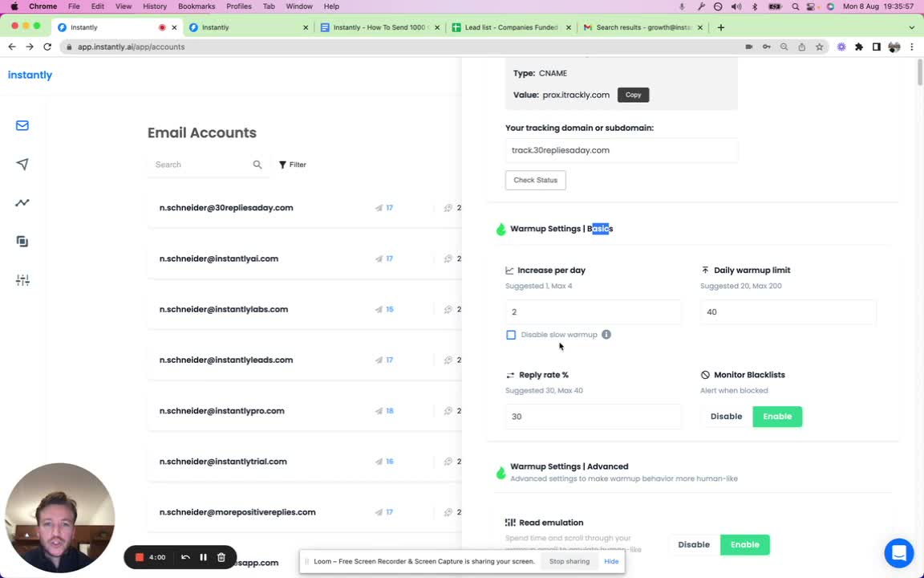Disable Monitor Blacklists

point(726,417)
